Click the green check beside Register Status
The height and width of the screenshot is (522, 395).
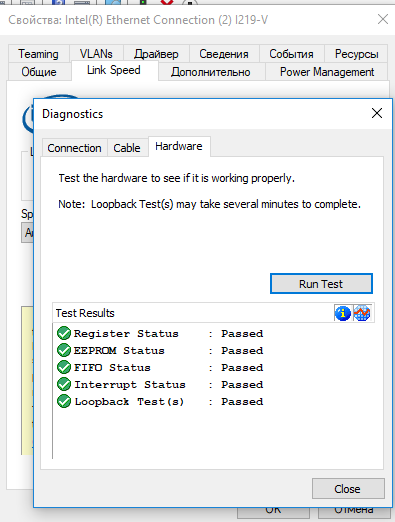tap(64, 333)
